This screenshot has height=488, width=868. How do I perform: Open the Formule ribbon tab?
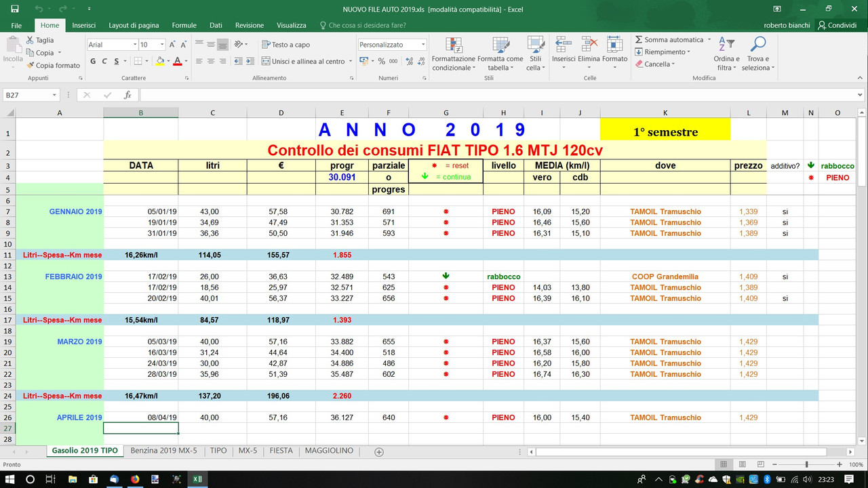tap(184, 25)
